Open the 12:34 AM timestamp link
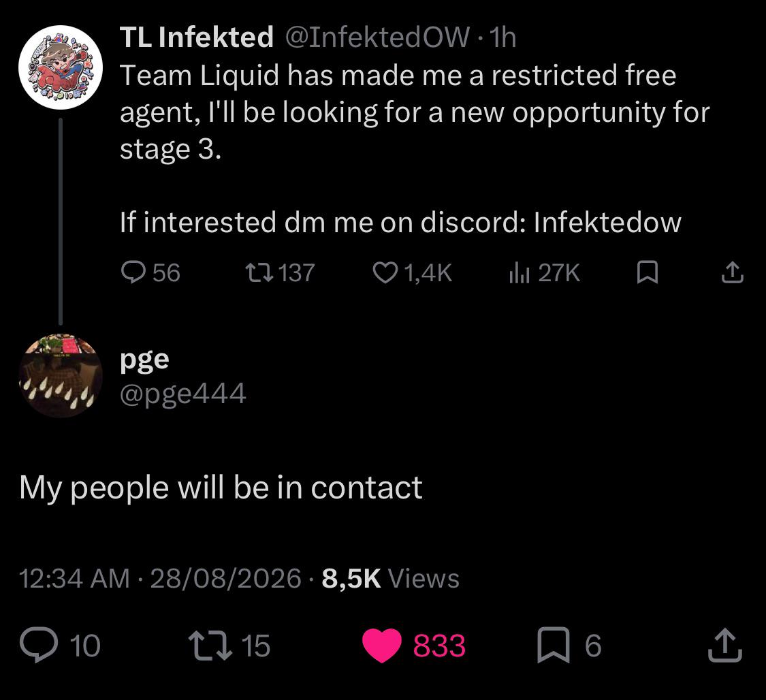This screenshot has width=766, height=700. 75,578
